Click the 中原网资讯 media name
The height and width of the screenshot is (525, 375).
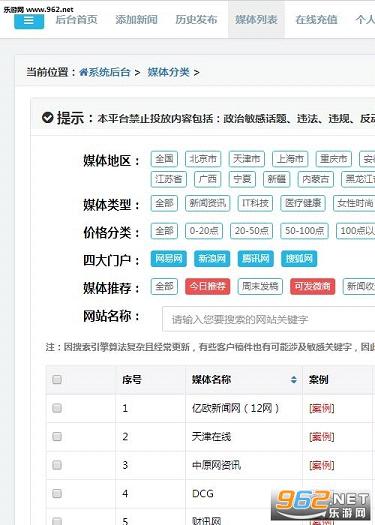[x=216, y=465]
